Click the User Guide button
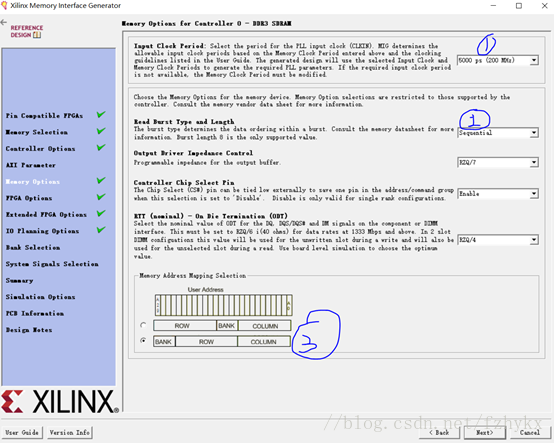The image size is (554, 443). (x=22, y=432)
